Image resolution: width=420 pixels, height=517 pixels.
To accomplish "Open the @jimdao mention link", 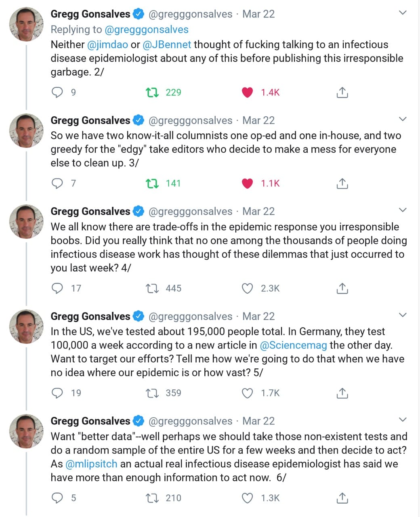I will pyautogui.click(x=107, y=44).
